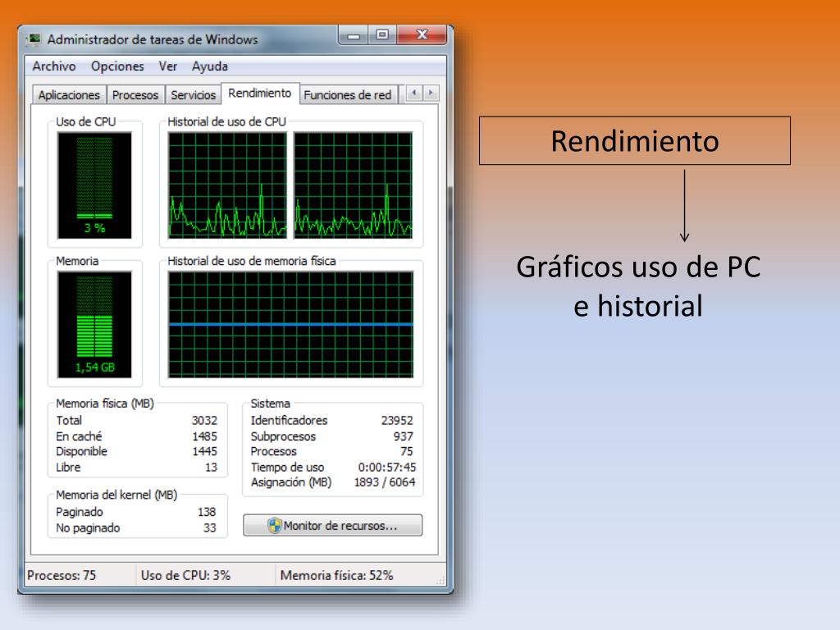Click the shield icon on Monitor de recursos
Viewport: 840px width, 630px height.
pos(274,526)
